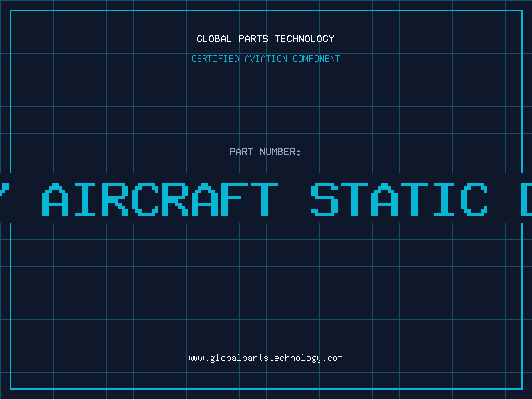Click the GLOBAL PARTS-TECHNOLOGY heading
The height and width of the screenshot is (399, 532).
coord(265,39)
